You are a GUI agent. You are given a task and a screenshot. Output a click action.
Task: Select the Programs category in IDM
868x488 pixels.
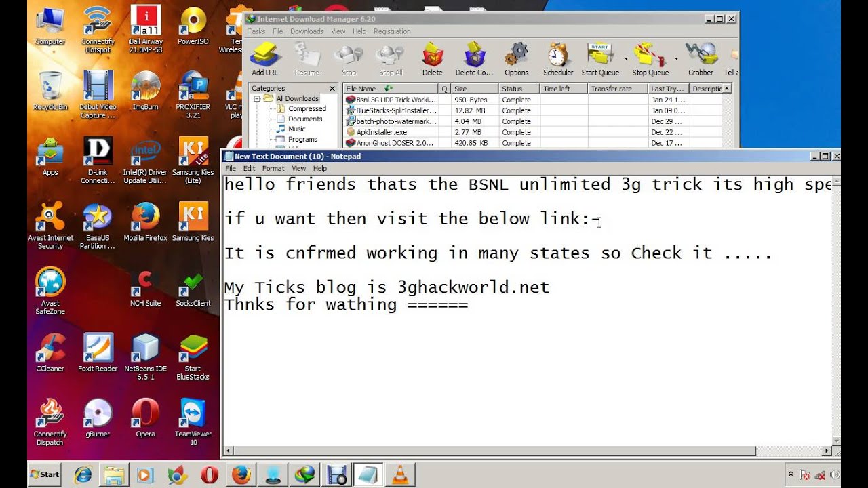click(302, 139)
